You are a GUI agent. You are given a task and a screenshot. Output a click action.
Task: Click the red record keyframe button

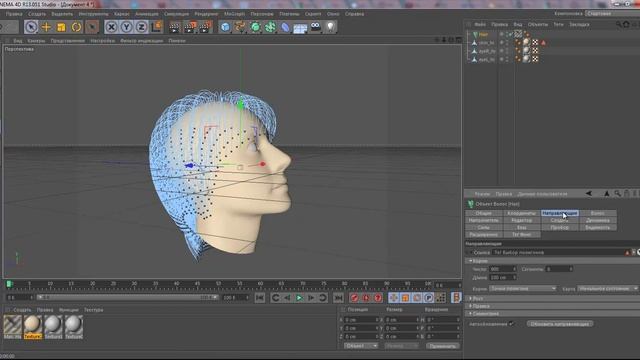coord(354,298)
